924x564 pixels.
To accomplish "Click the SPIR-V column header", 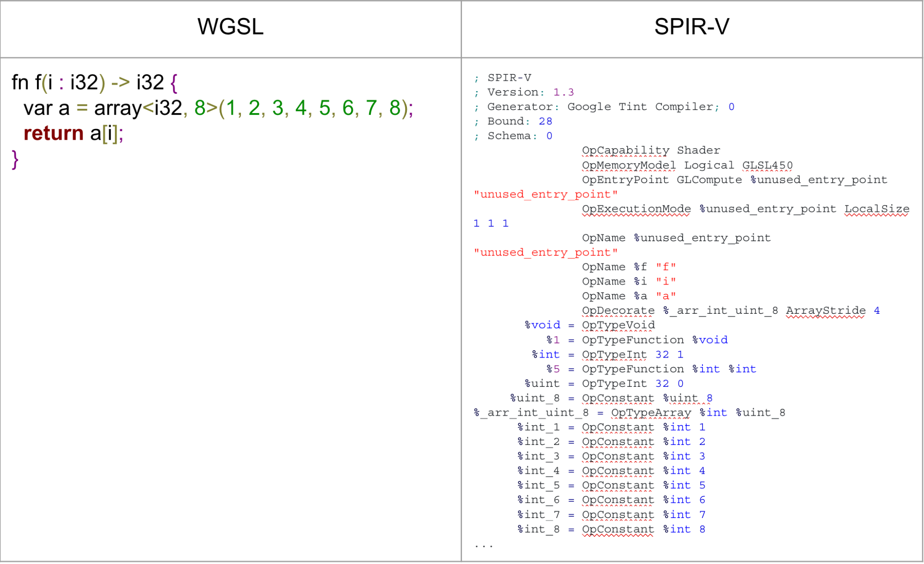I will pos(691,26).
